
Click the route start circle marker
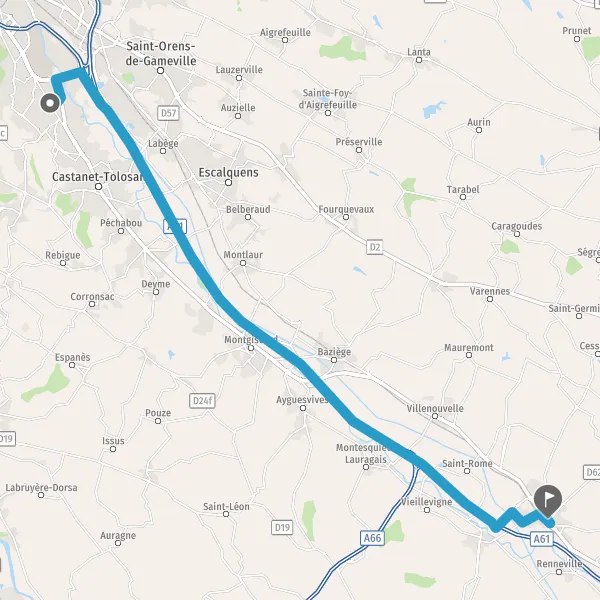point(50,103)
